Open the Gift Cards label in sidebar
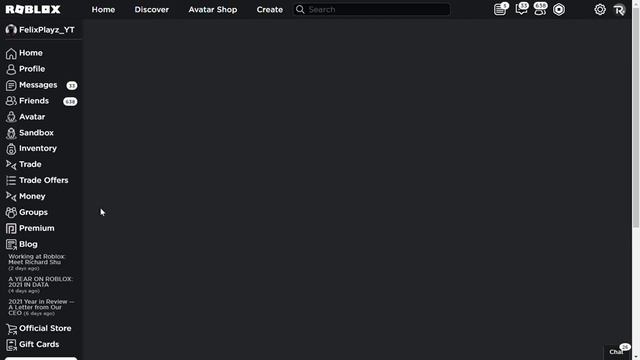 coord(39,344)
